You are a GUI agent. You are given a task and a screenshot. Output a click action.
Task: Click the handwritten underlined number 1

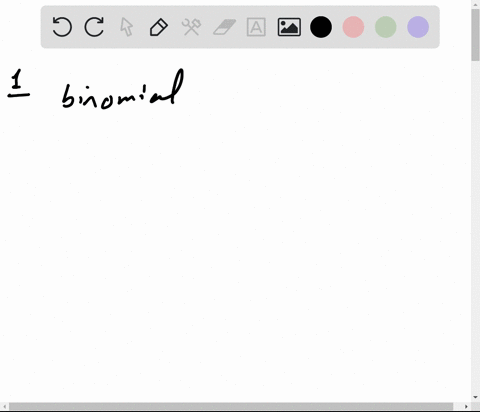tap(19, 83)
